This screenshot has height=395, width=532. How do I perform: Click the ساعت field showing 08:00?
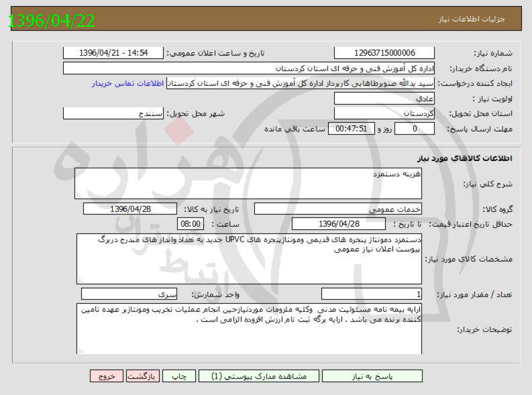tap(190, 223)
